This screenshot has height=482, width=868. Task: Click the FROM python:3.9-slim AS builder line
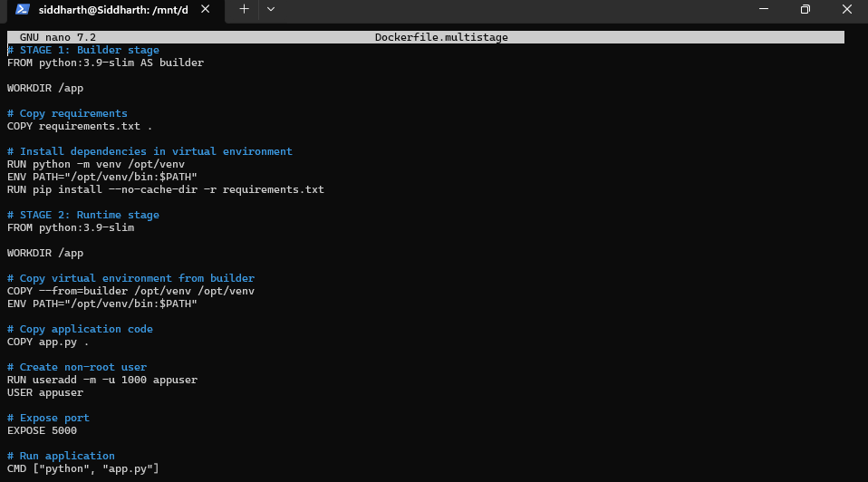pos(105,63)
